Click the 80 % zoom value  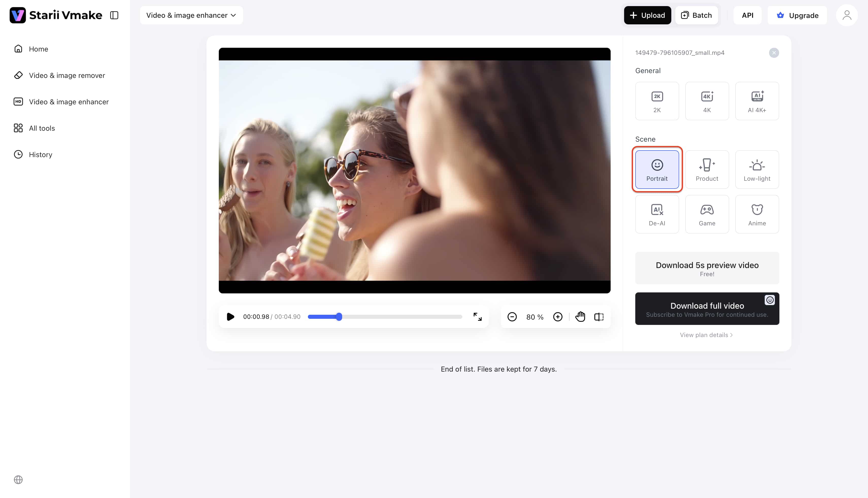coord(535,317)
